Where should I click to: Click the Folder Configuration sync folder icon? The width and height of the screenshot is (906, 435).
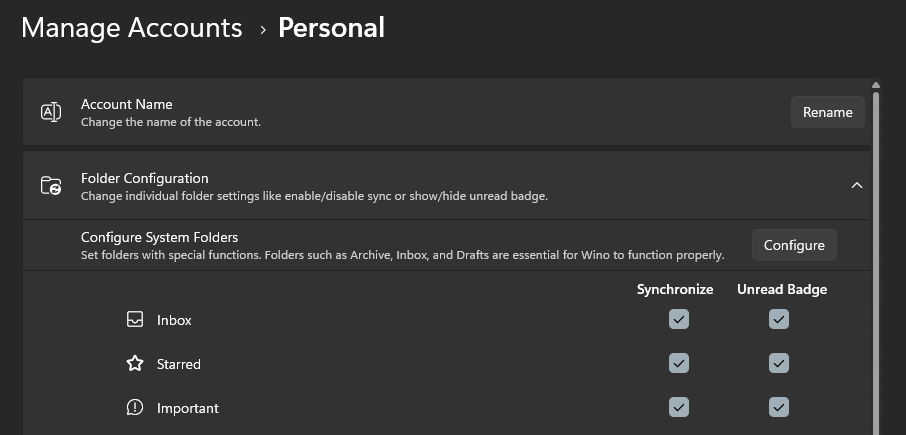point(51,185)
